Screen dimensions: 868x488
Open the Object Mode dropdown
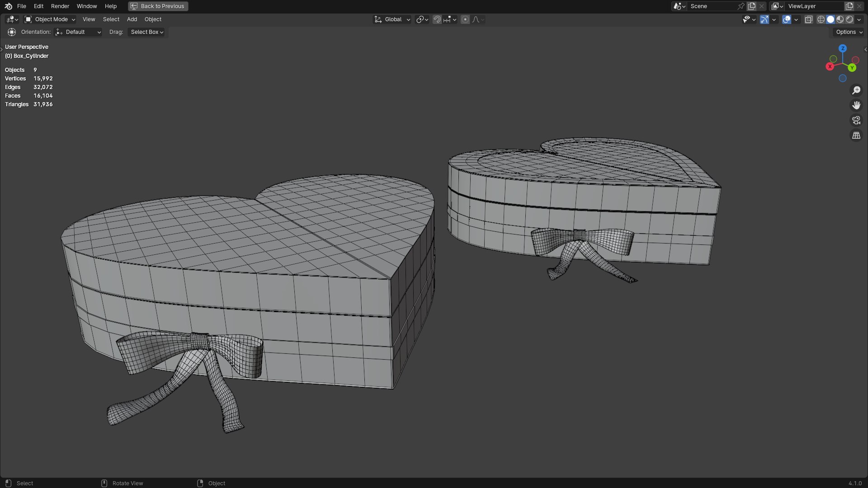50,19
